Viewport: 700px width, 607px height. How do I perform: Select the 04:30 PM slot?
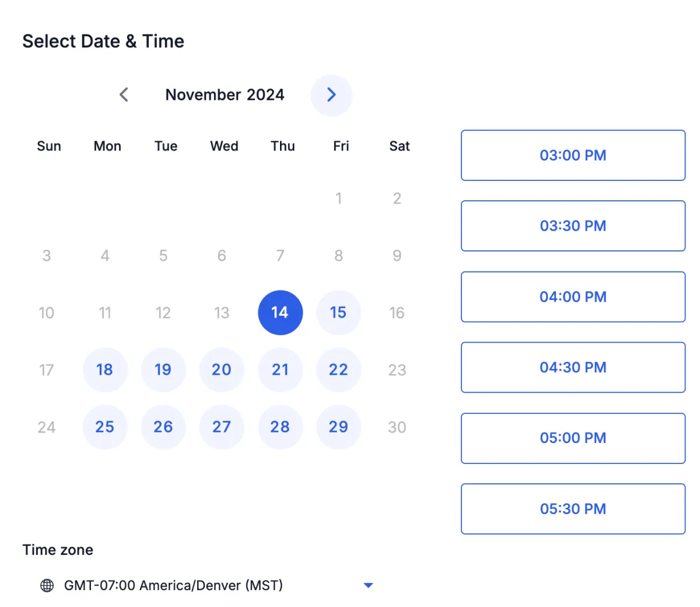[x=573, y=367]
